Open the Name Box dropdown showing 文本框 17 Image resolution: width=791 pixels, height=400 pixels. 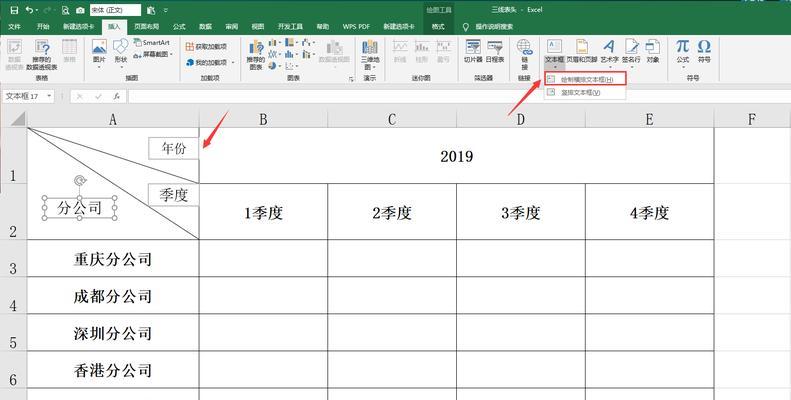tap(49, 96)
